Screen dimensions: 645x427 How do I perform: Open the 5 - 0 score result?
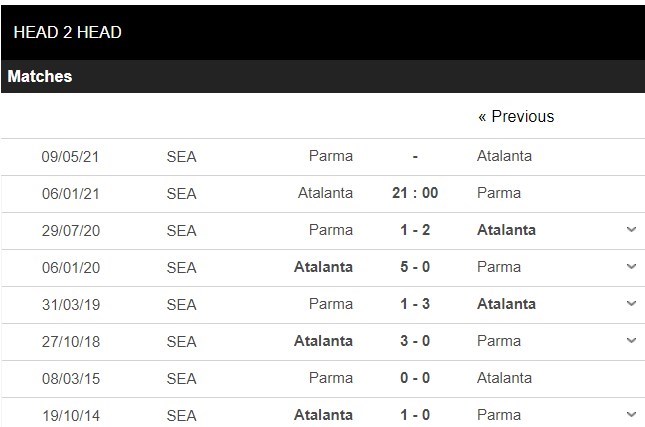coord(415,267)
